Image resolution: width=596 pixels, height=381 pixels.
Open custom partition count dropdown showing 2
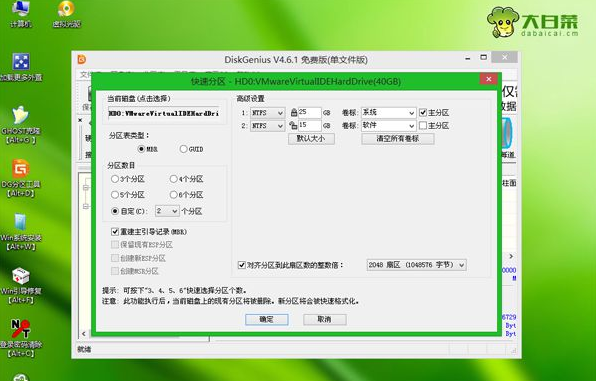(167, 211)
